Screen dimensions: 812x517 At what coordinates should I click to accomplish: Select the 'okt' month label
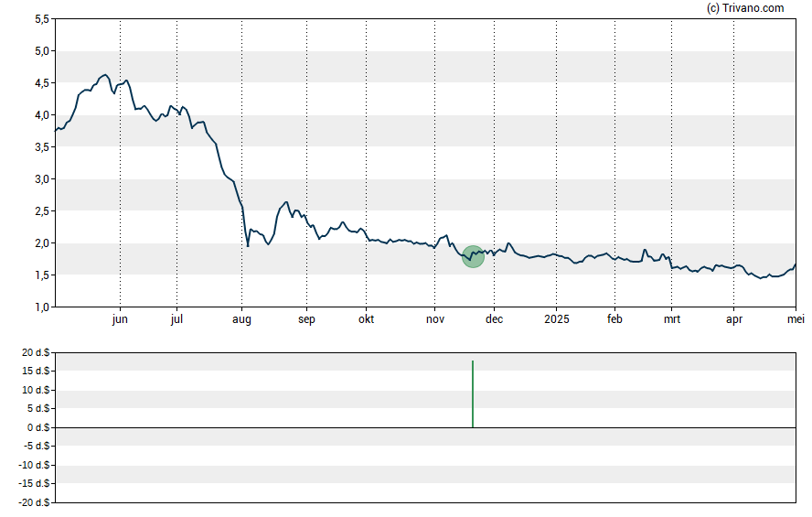pos(366,318)
